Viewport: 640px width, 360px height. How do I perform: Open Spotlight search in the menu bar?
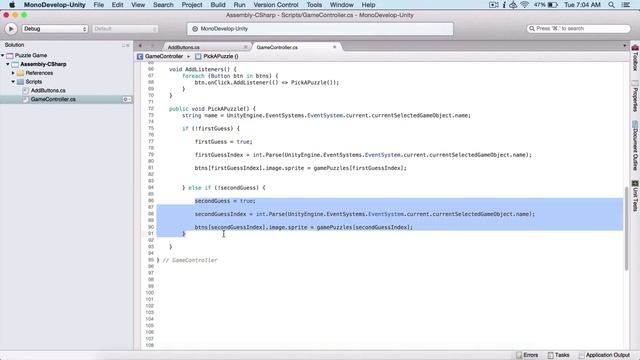click(611, 5)
